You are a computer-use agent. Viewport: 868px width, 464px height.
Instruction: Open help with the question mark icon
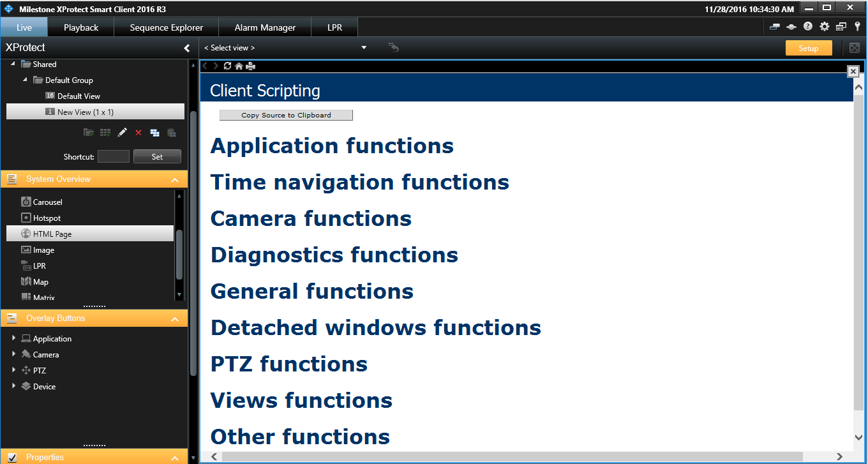coord(807,27)
